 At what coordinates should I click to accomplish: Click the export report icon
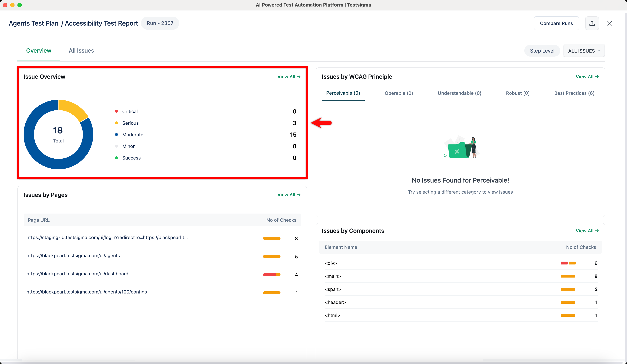tap(592, 23)
